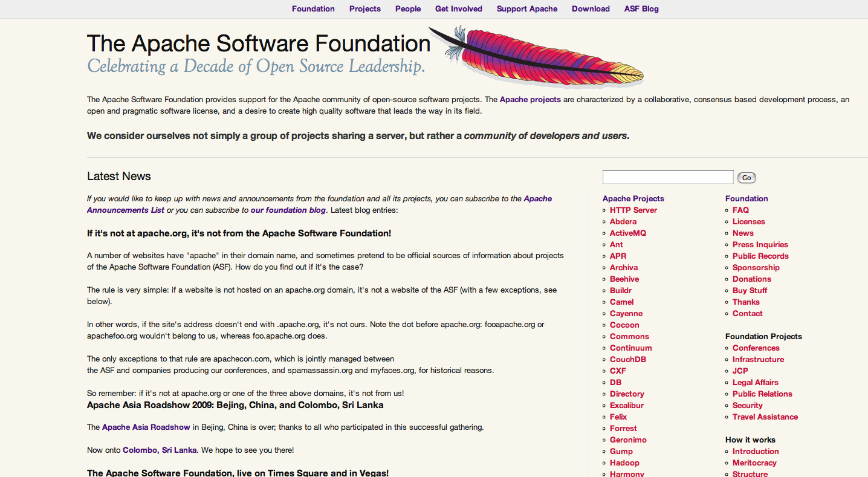Open the Licenses link under Foundation
The height and width of the screenshot is (477, 868).
(x=749, y=222)
